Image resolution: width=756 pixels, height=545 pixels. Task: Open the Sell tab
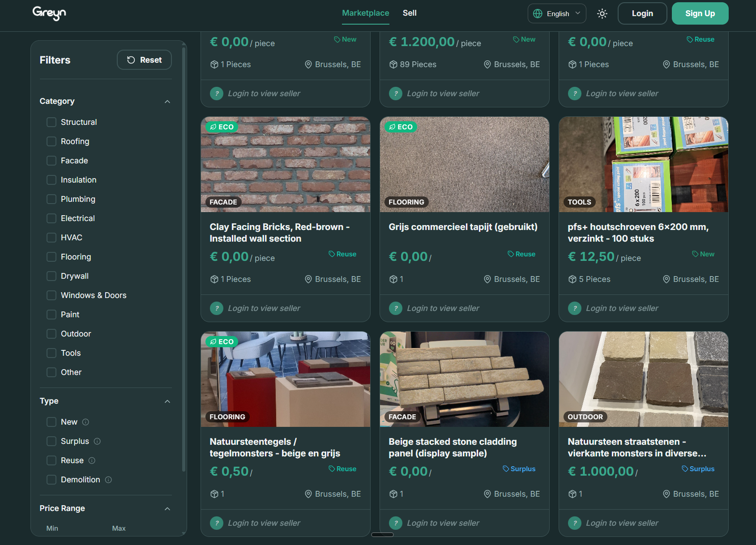[x=410, y=13]
